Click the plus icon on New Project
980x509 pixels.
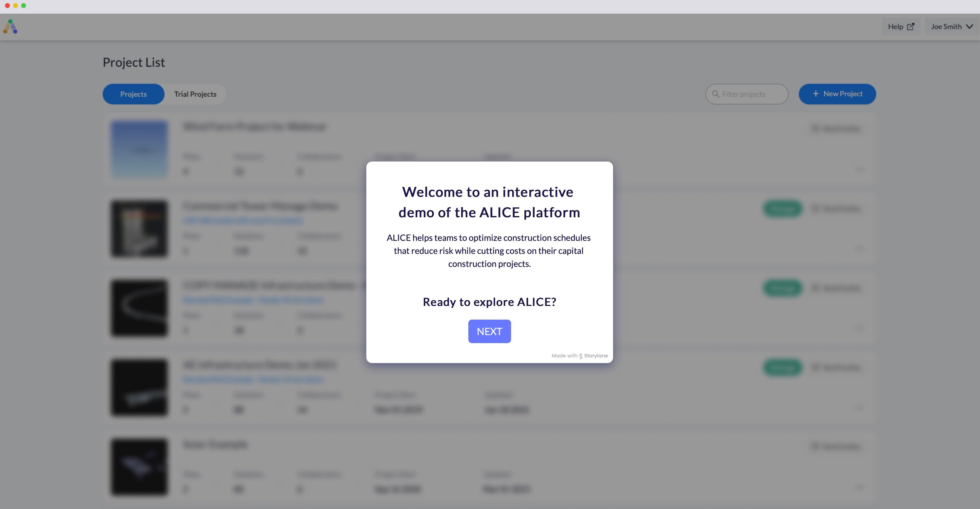pos(815,94)
